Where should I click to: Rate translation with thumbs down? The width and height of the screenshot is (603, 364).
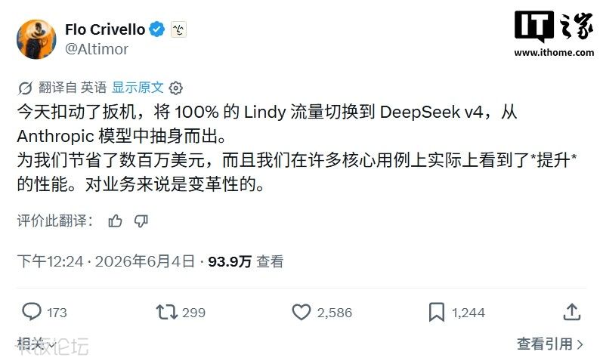coord(141,221)
